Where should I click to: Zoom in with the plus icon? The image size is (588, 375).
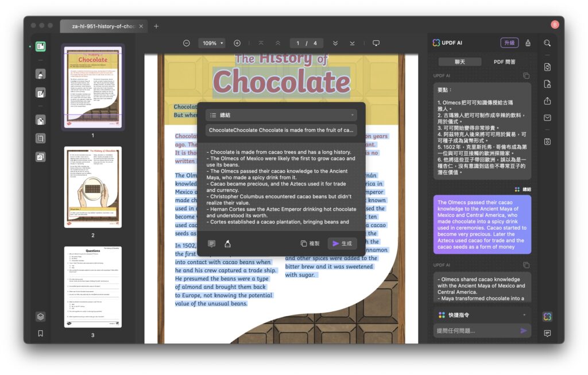click(x=237, y=43)
